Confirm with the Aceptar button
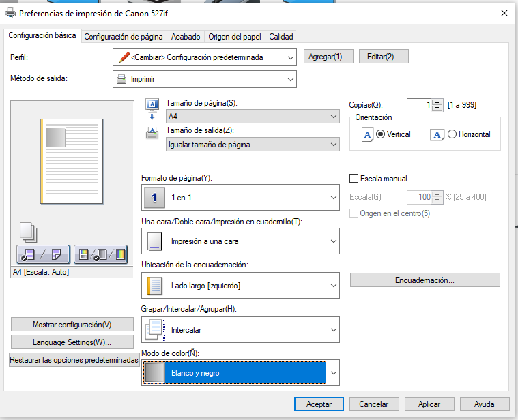Image resolution: width=518 pixels, height=420 pixels. [319, 404]
